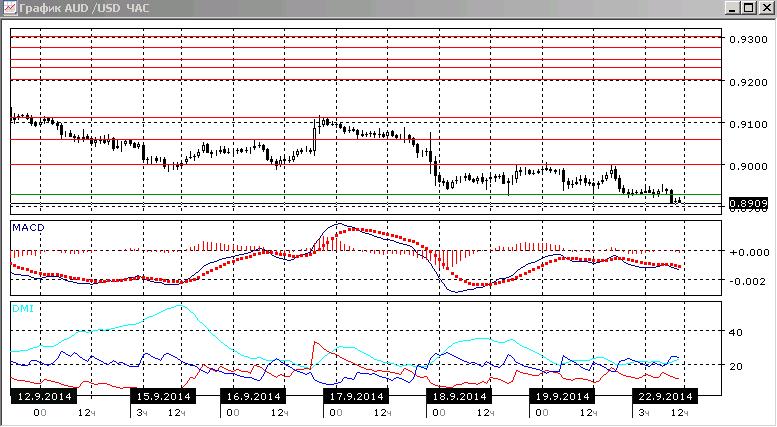Click the 0.9300 price axis value
This screenshot has height=427, width=777.
pos(749,39)
